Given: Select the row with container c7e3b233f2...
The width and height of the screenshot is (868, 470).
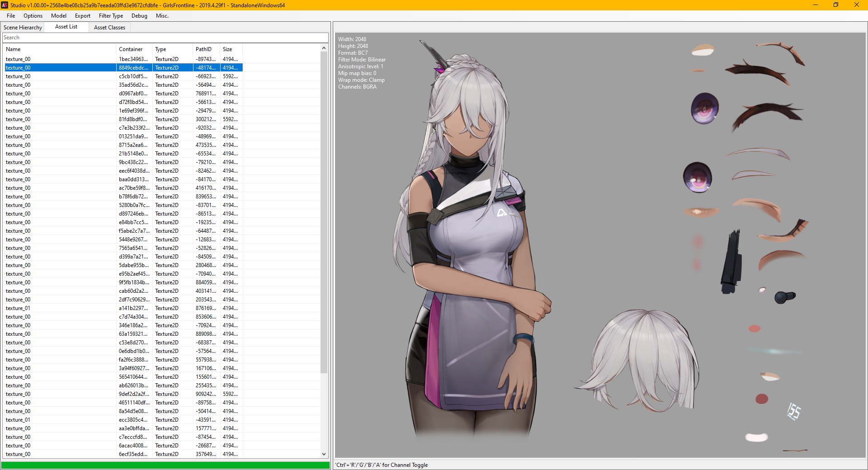Looking at the screenshot, I should 123,128.
